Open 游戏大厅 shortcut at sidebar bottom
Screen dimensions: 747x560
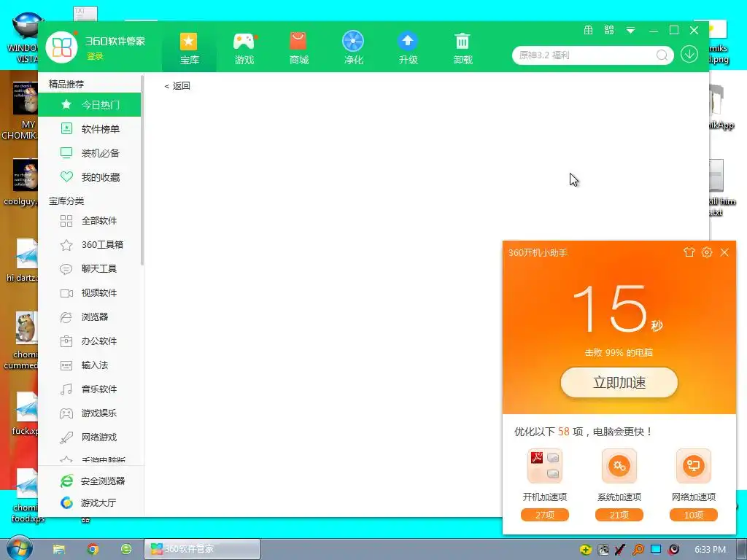tap(88, 503)
